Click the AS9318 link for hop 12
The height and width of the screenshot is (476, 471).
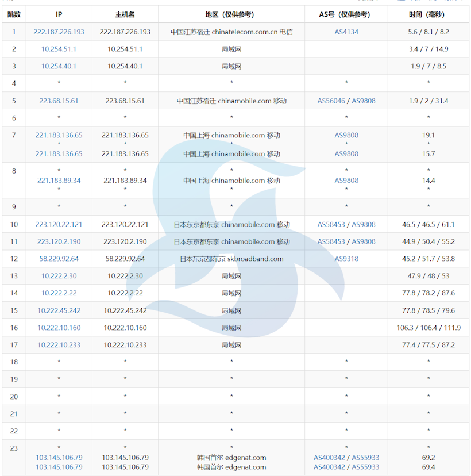[346, 259]
